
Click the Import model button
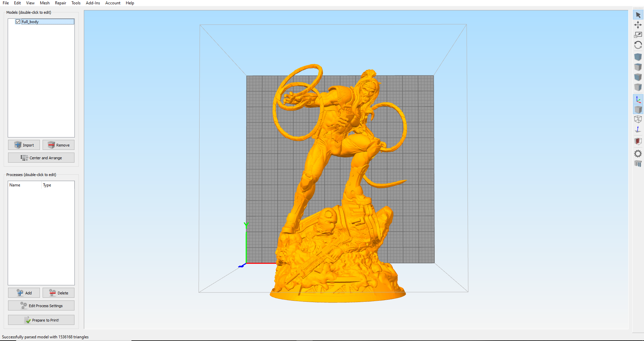pyautogui.click(x=24, y=145)
